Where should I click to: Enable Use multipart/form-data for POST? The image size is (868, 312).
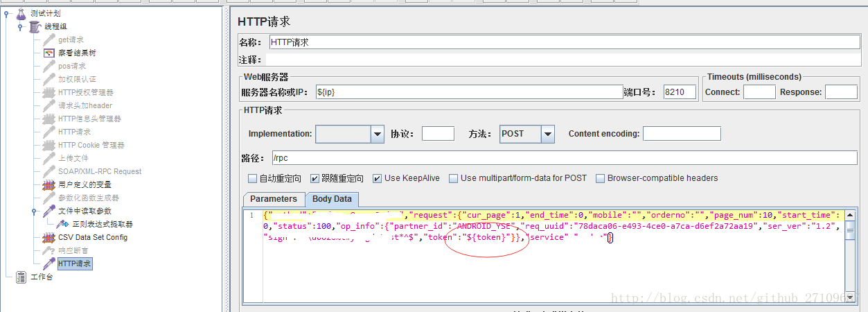[453, 178]
